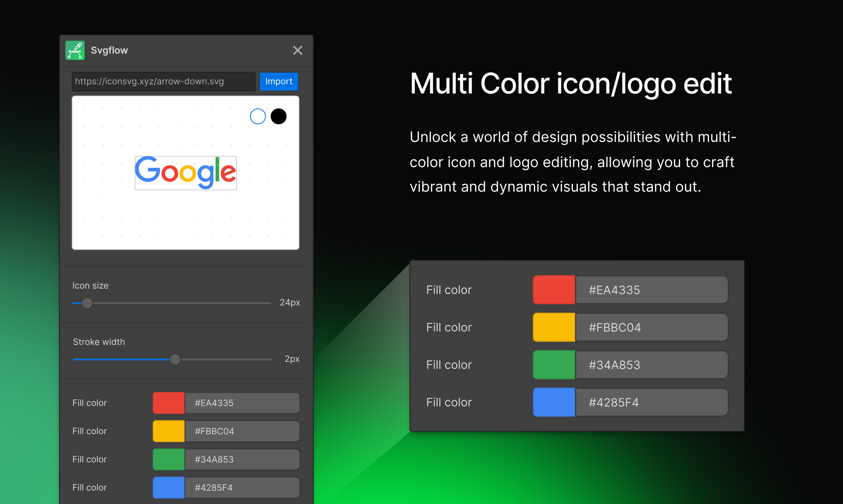The image size is (843, 504).
Task: Close the Svgflow panel
Action: 298,50
